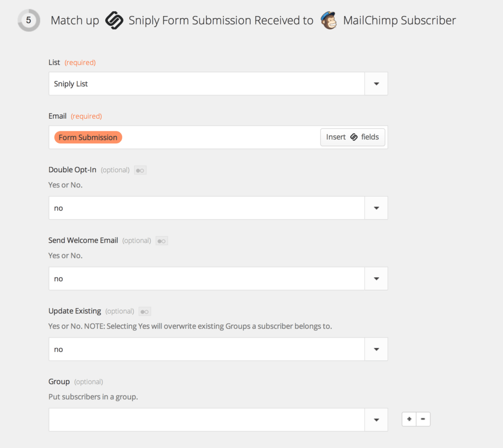Open the Group dropdown arrow
Image resolution: width=503 pixels, height=448 pixels.
376,420
